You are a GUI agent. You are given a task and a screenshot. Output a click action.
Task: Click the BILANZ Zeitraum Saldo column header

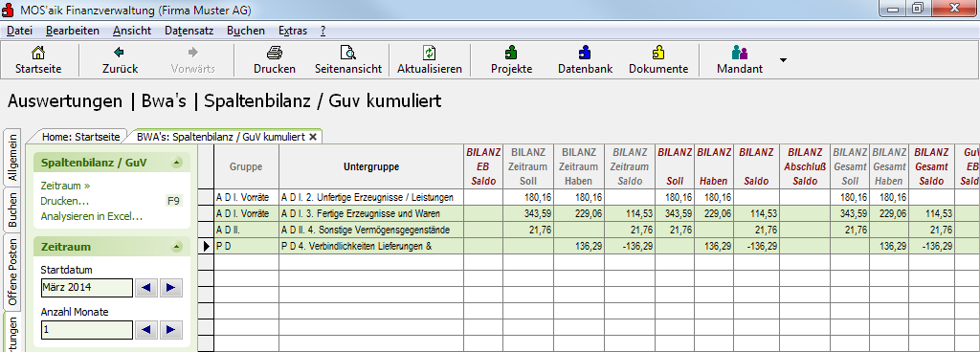pyautogui.click(x=630, y=166)
